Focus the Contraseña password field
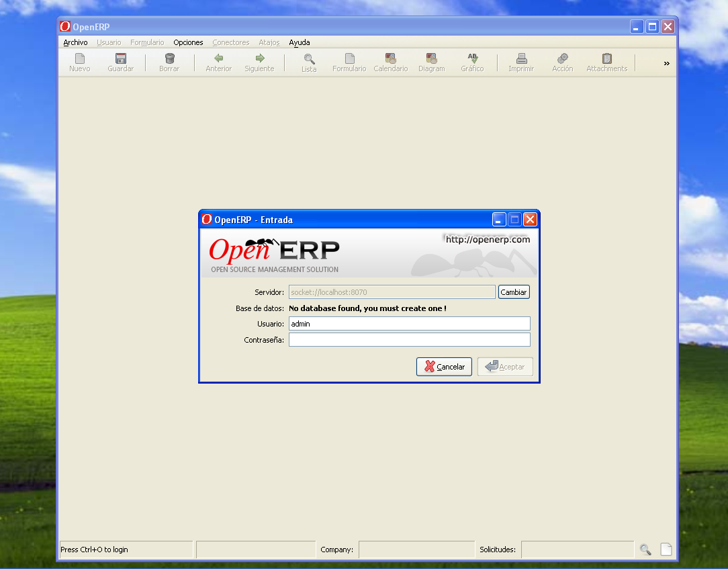This screenshot has height=569, width=728. (x=409, y=340)
